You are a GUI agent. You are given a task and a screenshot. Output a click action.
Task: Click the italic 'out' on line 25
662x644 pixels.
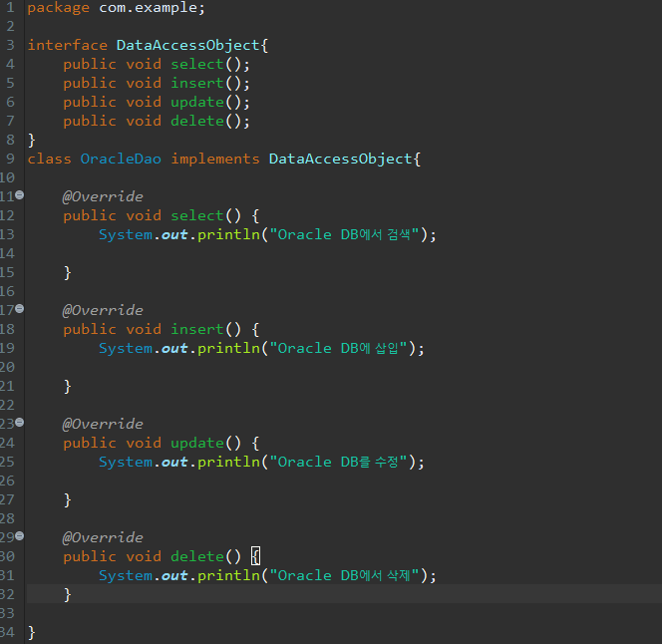click(174, 462)
